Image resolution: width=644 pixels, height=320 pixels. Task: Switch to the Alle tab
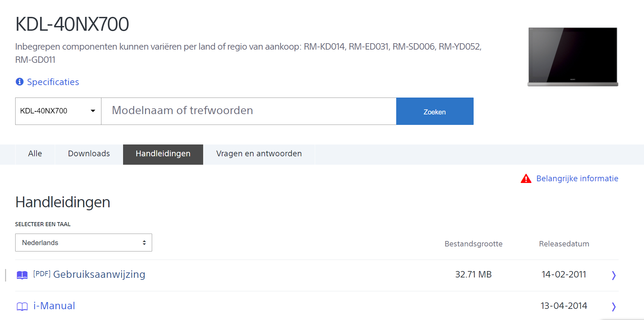pos(35,154)
